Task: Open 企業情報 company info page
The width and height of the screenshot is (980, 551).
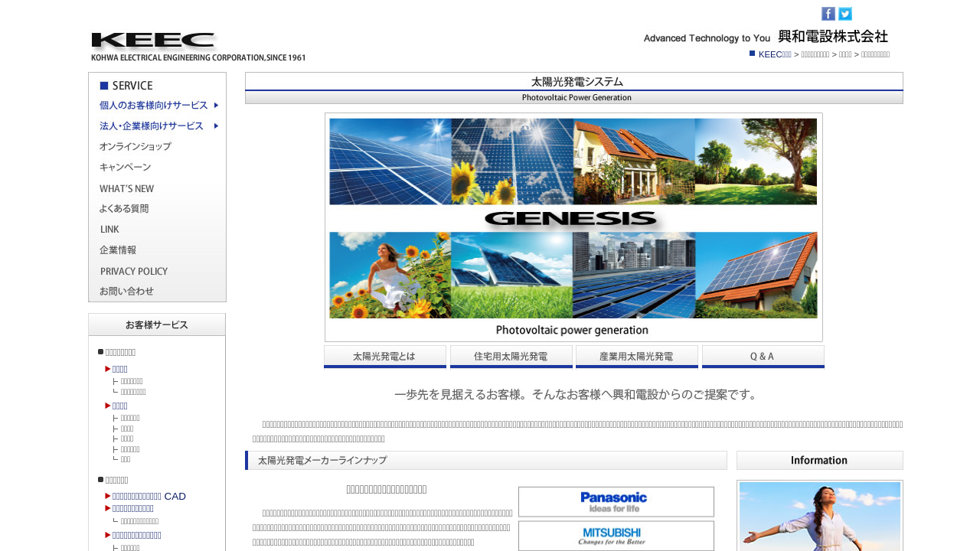Action: (118, 250)
